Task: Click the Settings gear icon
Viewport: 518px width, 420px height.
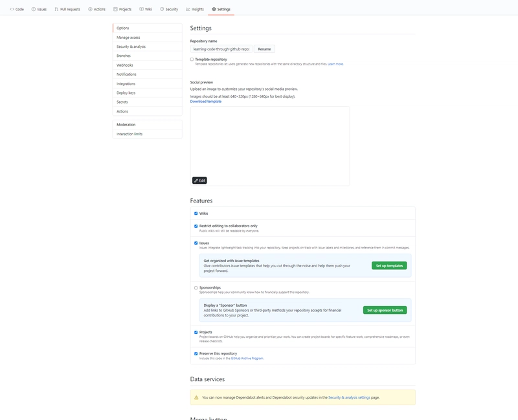Action: [x=214, y=9]
